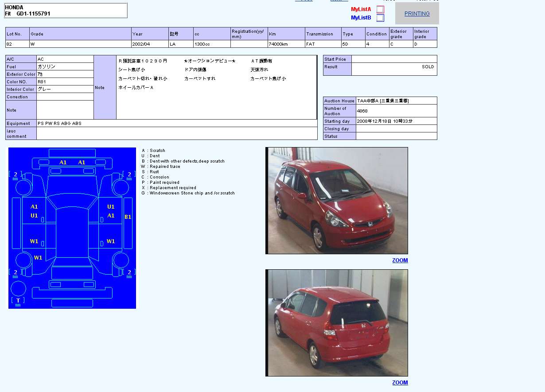
Task: Tick the MyListB checkbox
Action: [380, 18]
